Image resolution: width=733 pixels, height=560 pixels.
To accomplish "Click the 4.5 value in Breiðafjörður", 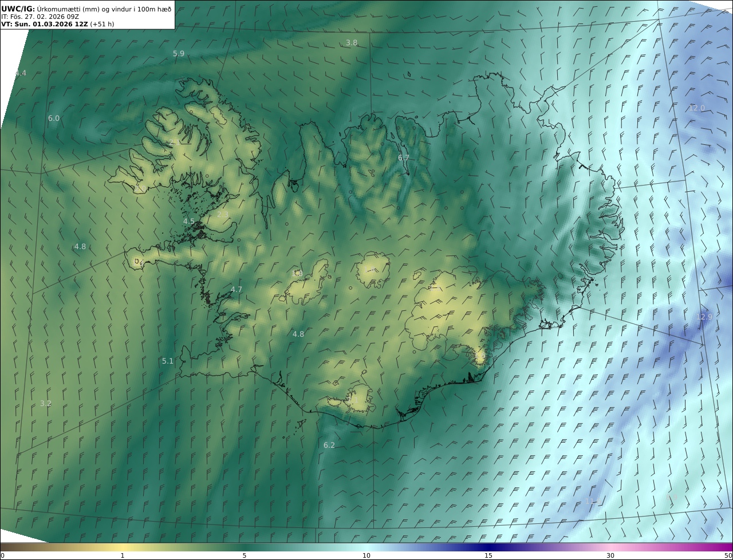I will (189, 221).
